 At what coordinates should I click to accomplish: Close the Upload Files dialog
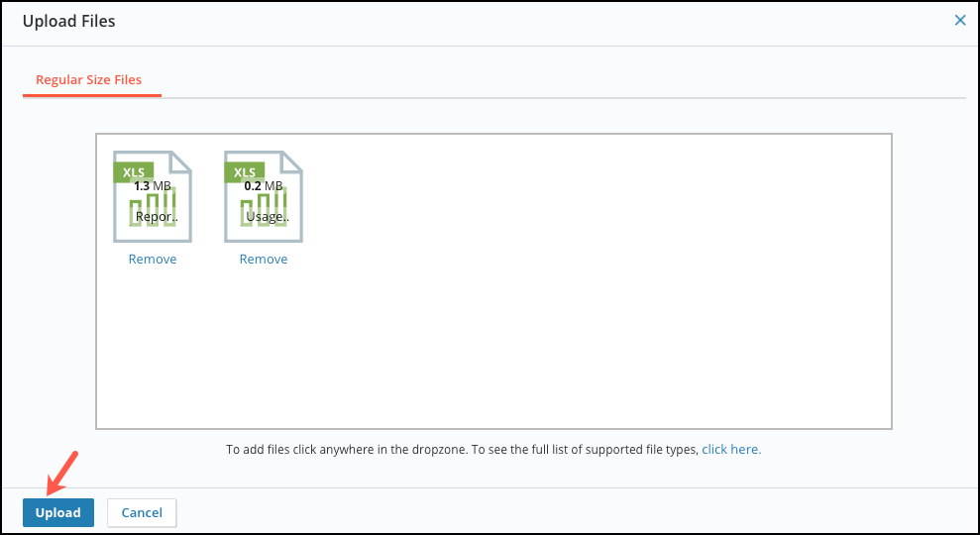click(x=960, y=21)
